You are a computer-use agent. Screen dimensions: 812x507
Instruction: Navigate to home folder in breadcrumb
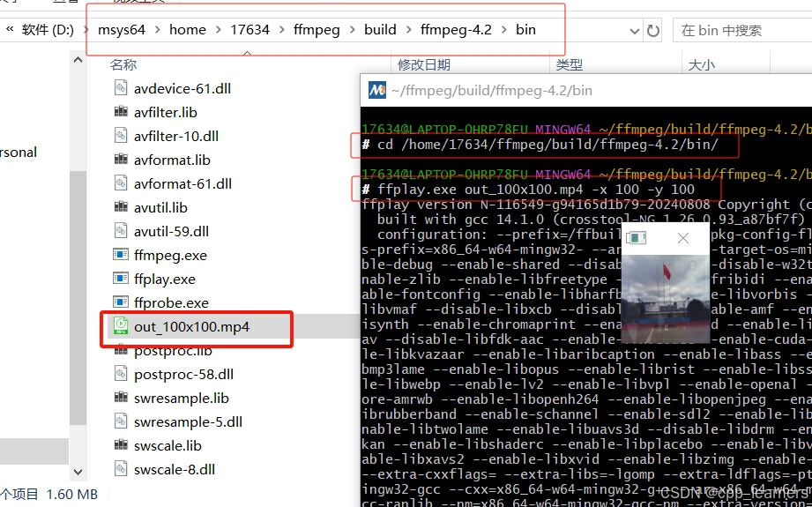coord(188,30)
